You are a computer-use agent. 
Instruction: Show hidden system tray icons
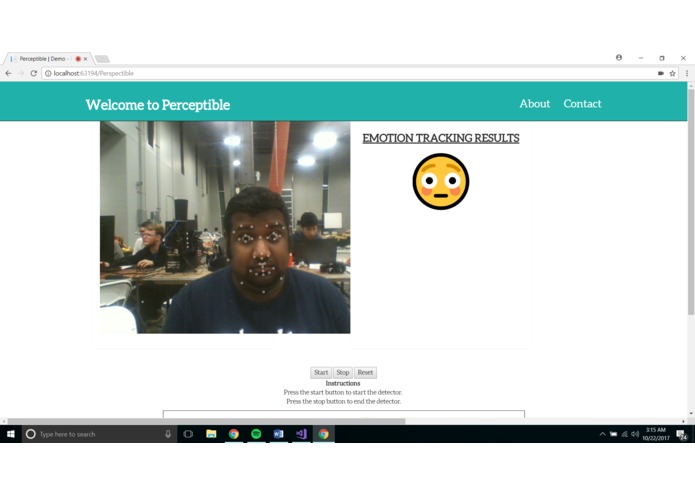tap(602, 434)
